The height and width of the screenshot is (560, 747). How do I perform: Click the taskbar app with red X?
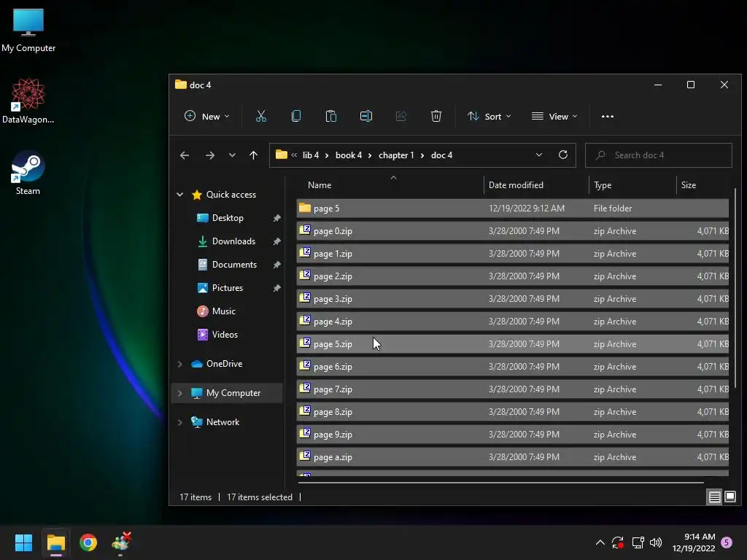coord(121,542)
